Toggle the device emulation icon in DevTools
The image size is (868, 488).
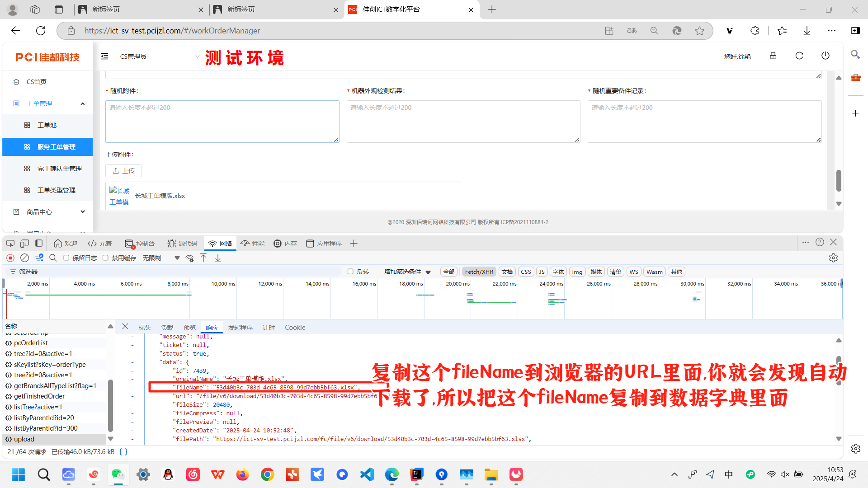24,244
